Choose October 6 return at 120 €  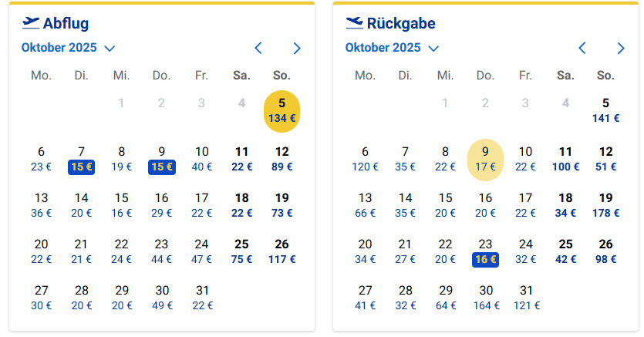pos(365,159)
